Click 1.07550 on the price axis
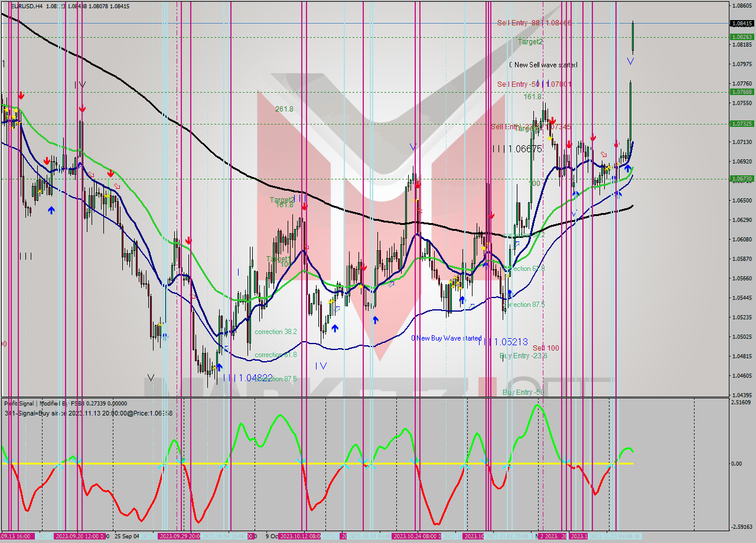Screen dimensions: 756x543 [741, 103]
